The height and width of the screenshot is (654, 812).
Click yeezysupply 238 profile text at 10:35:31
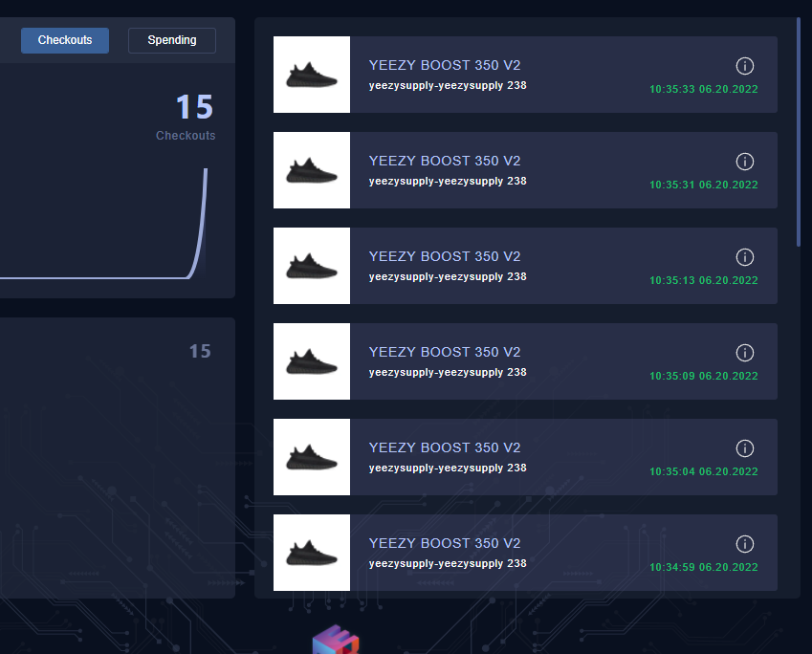click(448, 182)
